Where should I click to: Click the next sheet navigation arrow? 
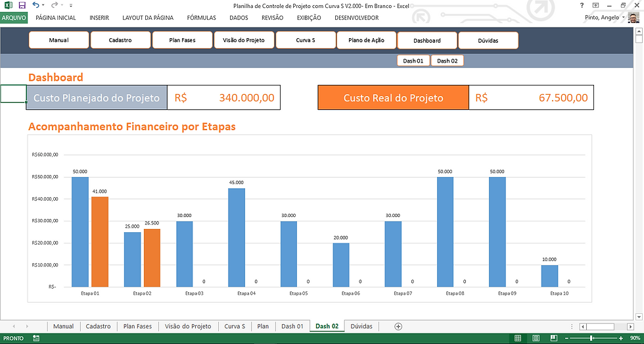27,326
